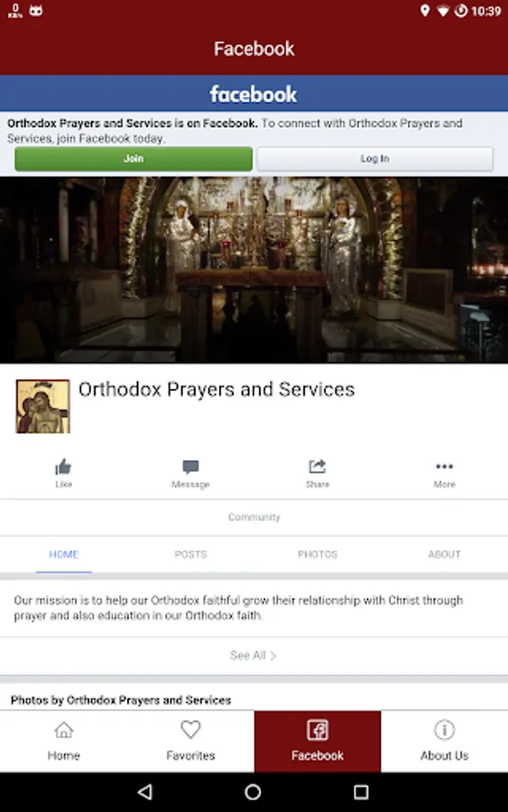The height and width of the screenshot is (812, 508).
Task: Open the ABOUT tab
Action: pyautogui.click(x=444, y=554)
